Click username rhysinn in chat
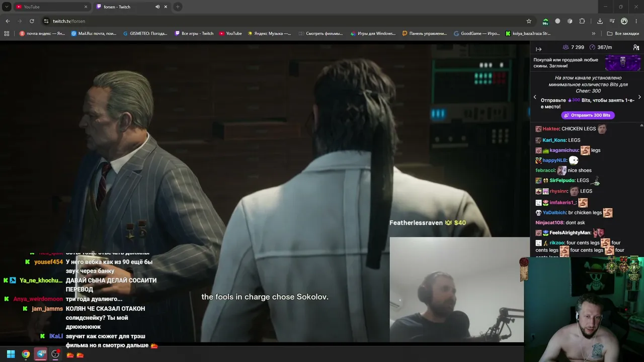 coord(558,191)
